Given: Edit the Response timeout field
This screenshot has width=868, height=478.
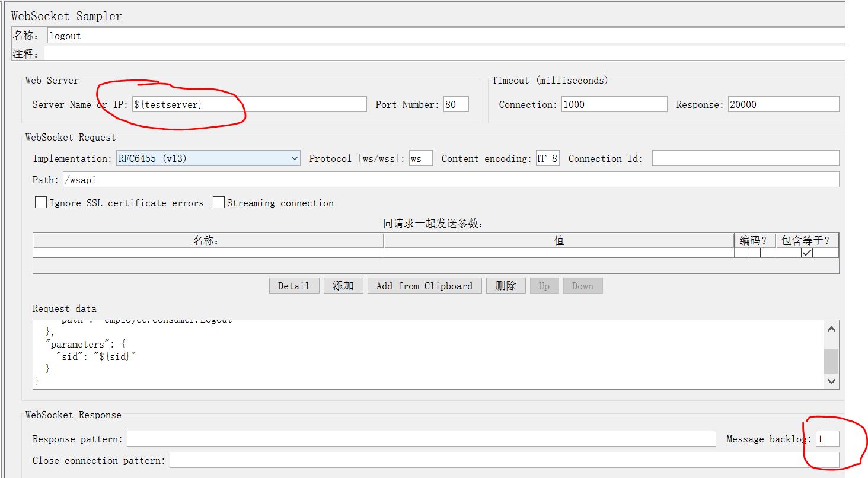Looking at the screenshot, I should tap(783, 104).
